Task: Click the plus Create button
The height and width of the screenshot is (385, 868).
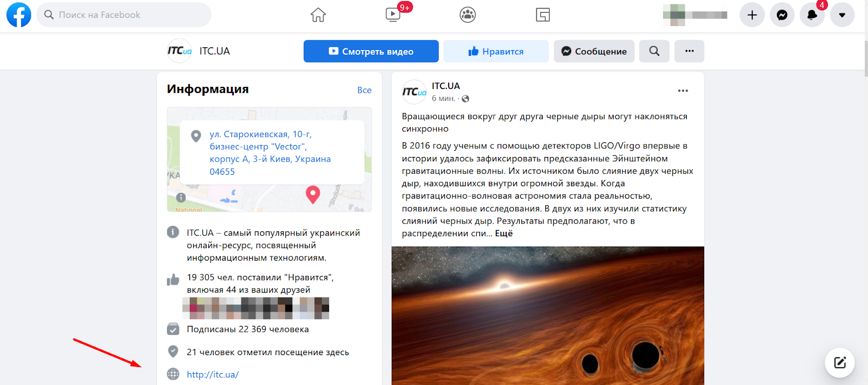Action: 752,15
